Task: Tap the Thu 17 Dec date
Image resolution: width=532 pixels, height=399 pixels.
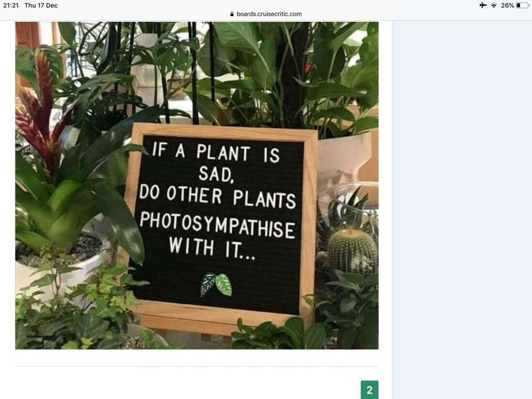Action: coord(41,5)
